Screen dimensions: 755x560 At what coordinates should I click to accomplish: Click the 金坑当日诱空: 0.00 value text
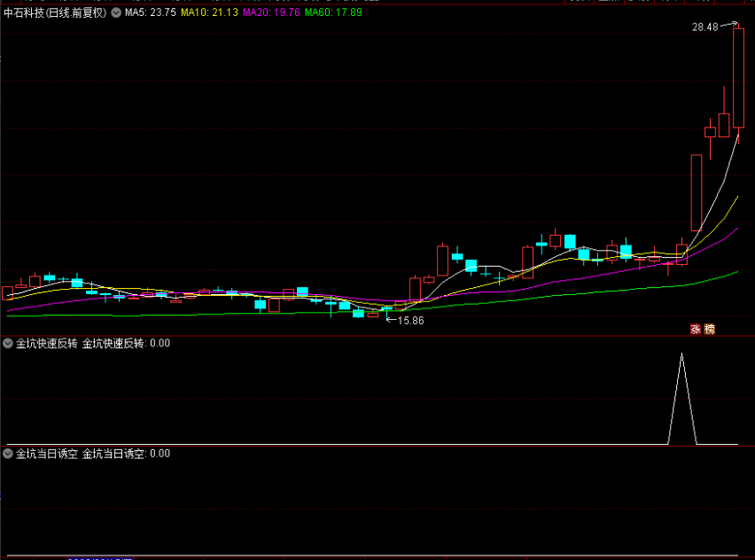126,454
